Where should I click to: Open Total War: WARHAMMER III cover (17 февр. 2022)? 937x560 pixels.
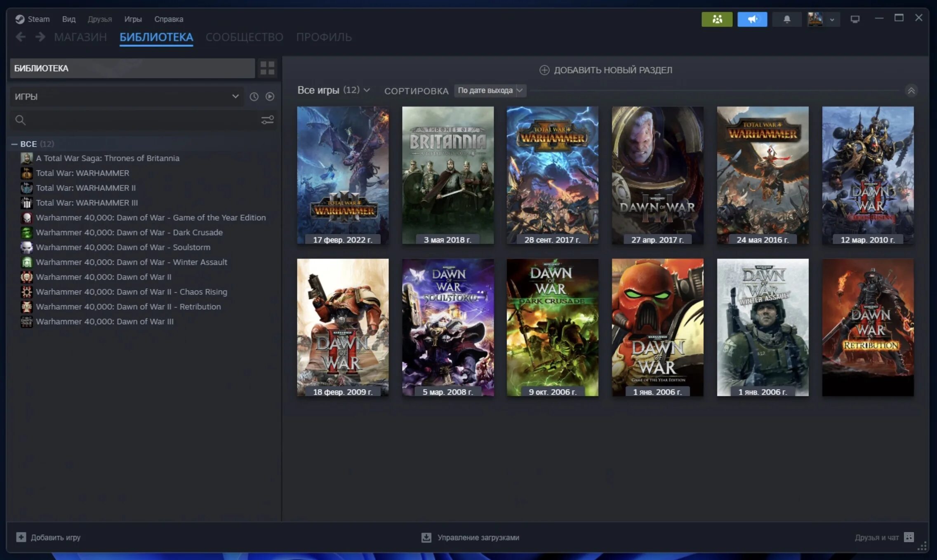[x=343, y=176]
